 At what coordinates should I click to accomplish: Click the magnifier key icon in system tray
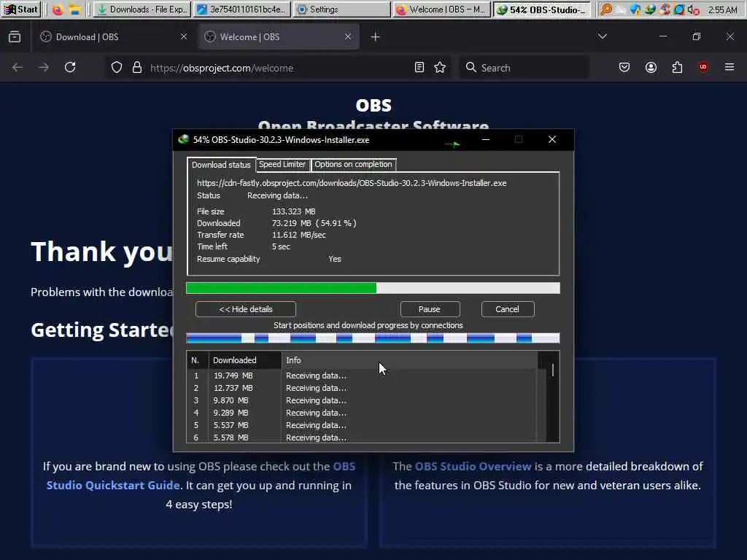[x=606, y=9]
